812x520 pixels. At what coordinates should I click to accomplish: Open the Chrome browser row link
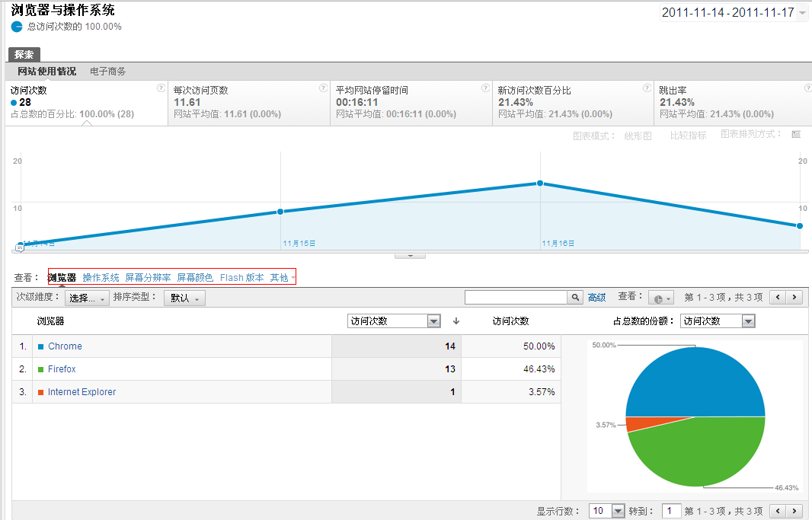click(65, 346)
